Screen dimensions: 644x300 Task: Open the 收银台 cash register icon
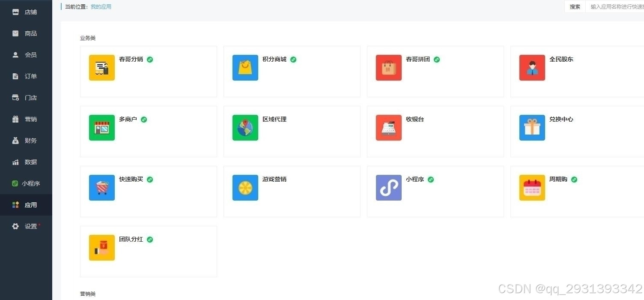[x=389, y=128]
